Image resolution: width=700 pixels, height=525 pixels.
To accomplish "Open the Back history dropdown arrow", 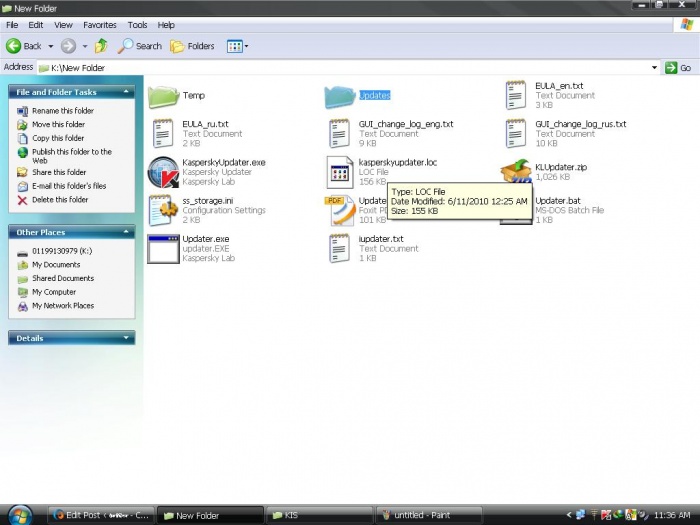I will click(50, 46).
